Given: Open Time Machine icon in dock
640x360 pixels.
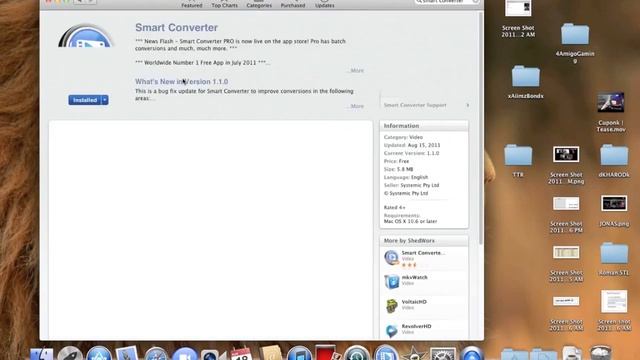Looking at the screenshot, I should (356, 353).
